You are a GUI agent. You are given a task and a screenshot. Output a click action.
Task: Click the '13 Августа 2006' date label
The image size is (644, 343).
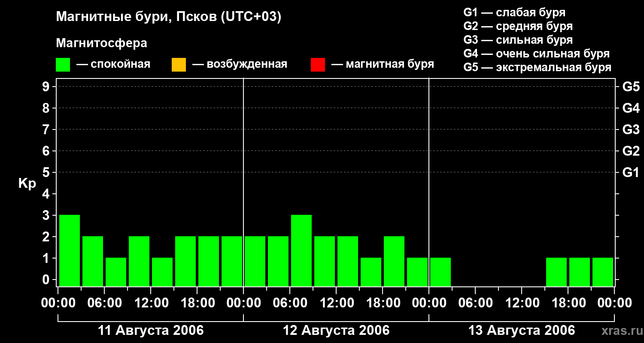point(522,331)
